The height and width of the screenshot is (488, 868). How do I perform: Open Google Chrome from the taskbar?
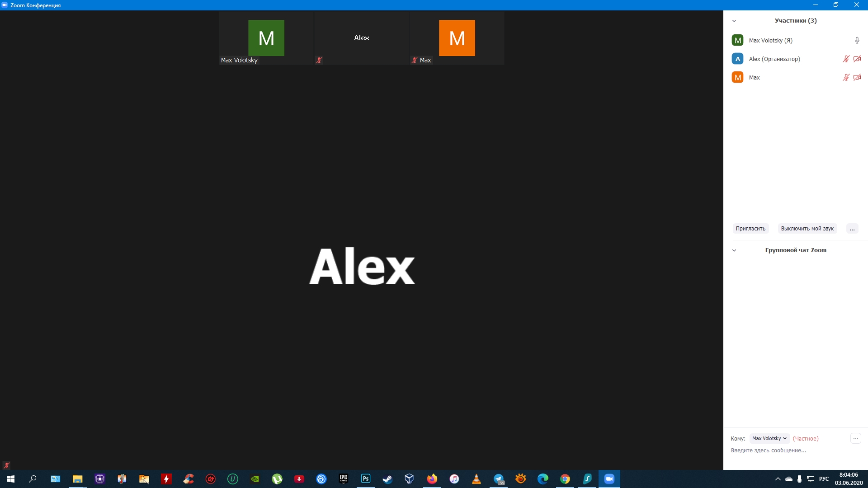click(565, 479)
